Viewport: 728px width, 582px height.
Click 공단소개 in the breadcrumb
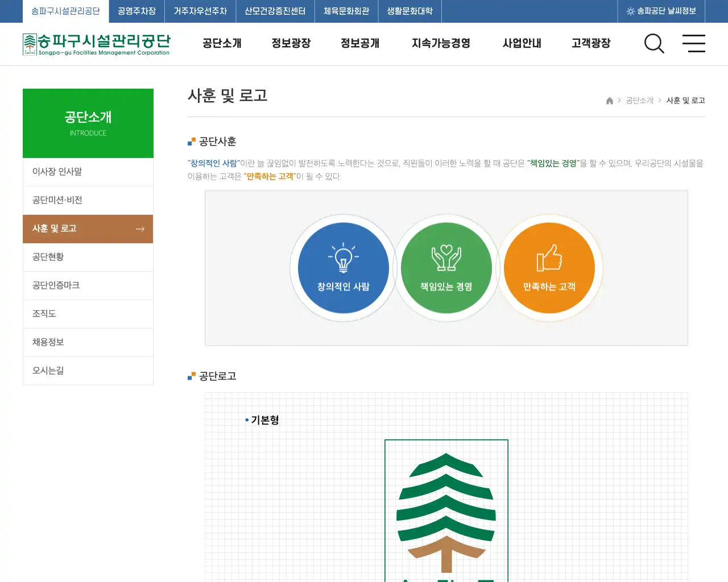640,101
